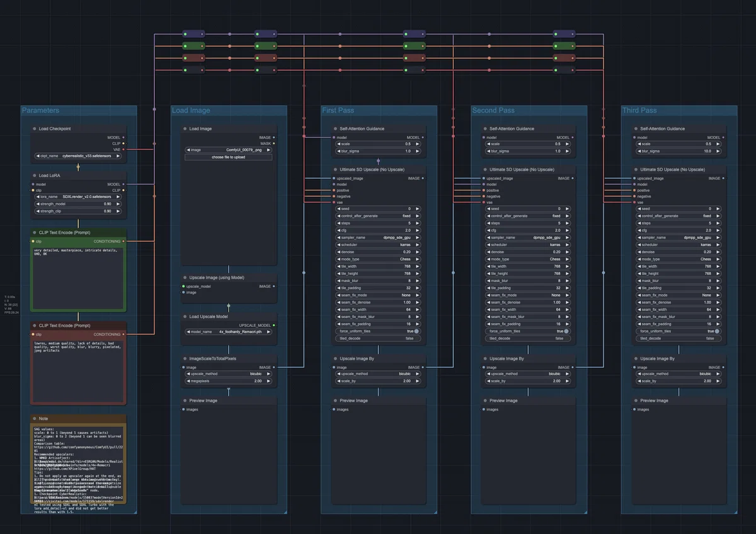Click the title dot of the green CLIP Text Encode node

(34, 232)
